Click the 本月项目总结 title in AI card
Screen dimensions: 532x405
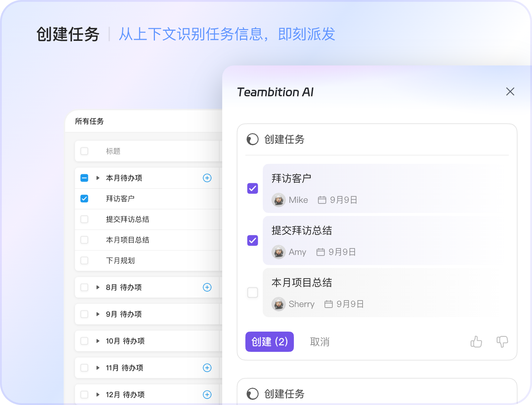(x=302, y=282)
